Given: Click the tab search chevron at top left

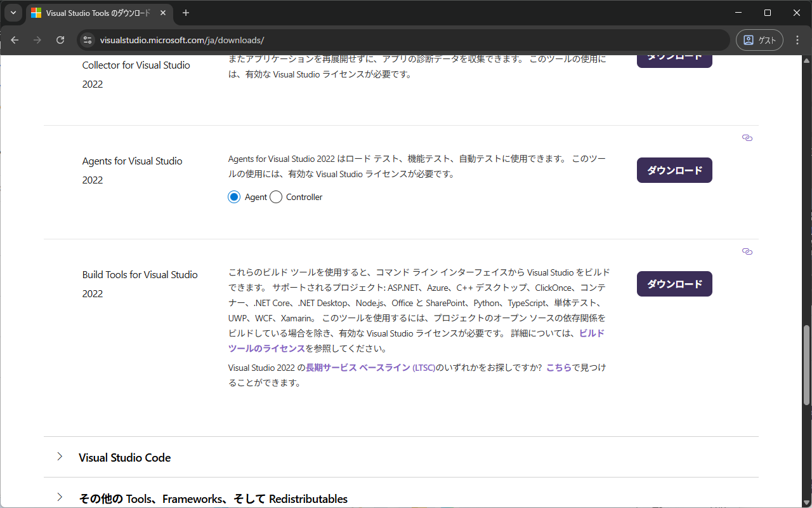Looking at the screenshot, I should click(x=12, y=13).
